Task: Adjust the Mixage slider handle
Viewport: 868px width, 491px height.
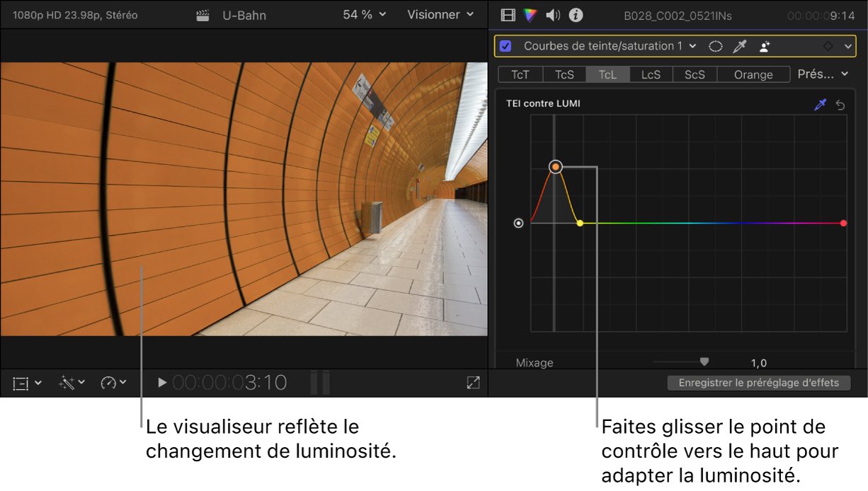Action: tap(704, 362)
